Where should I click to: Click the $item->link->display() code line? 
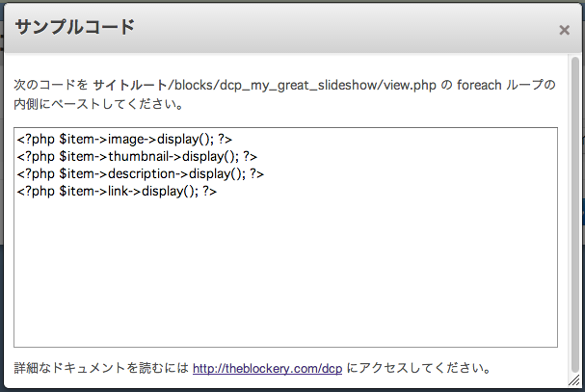[117, 192]
